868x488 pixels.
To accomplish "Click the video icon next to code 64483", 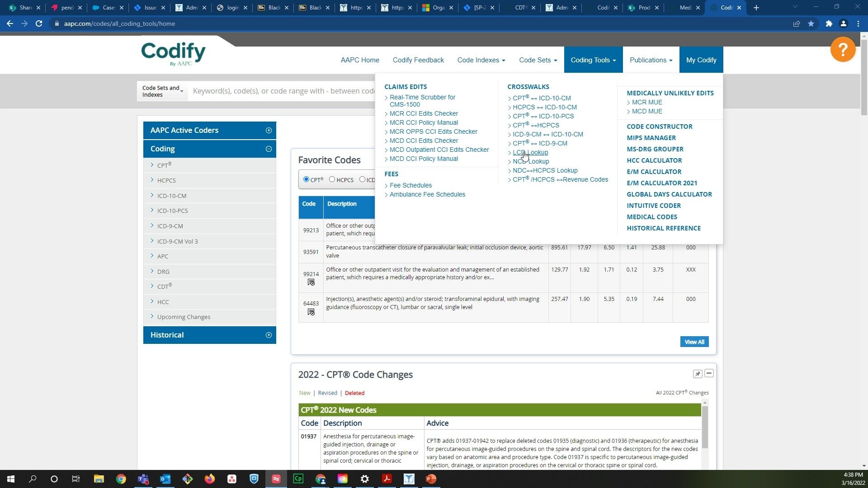I will pyautogui.click(x=311, y=312).
